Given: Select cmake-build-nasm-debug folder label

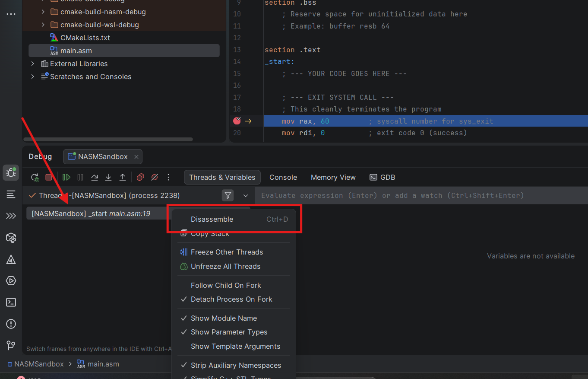Looking at the screenshot, I should click(103, 12).
